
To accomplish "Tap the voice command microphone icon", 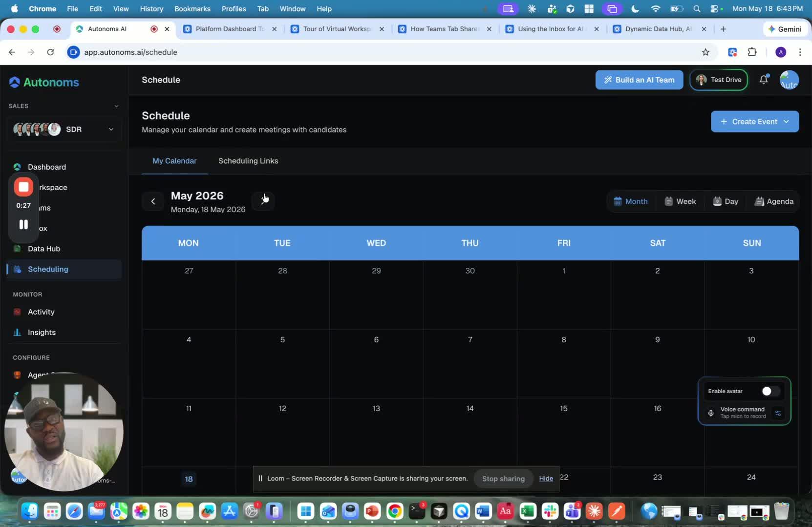I will (711, 413).
